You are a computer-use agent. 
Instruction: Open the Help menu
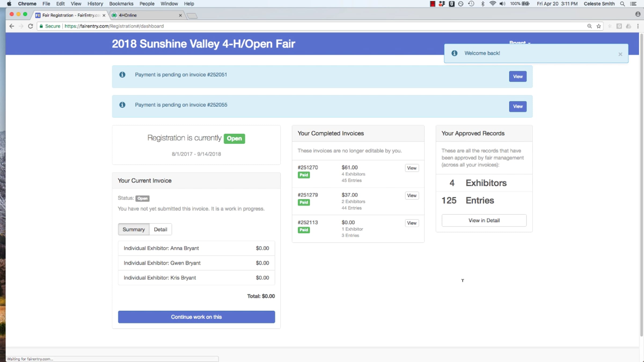coord(189,4)
